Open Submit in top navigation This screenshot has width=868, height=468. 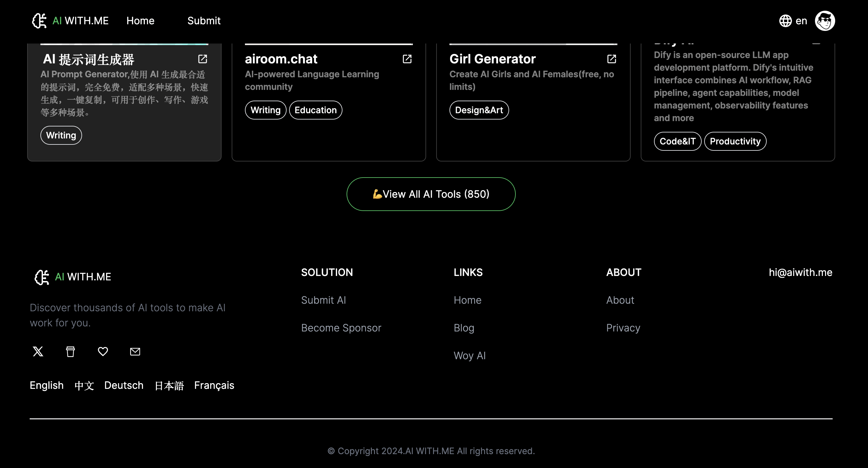tap(204, 21)
